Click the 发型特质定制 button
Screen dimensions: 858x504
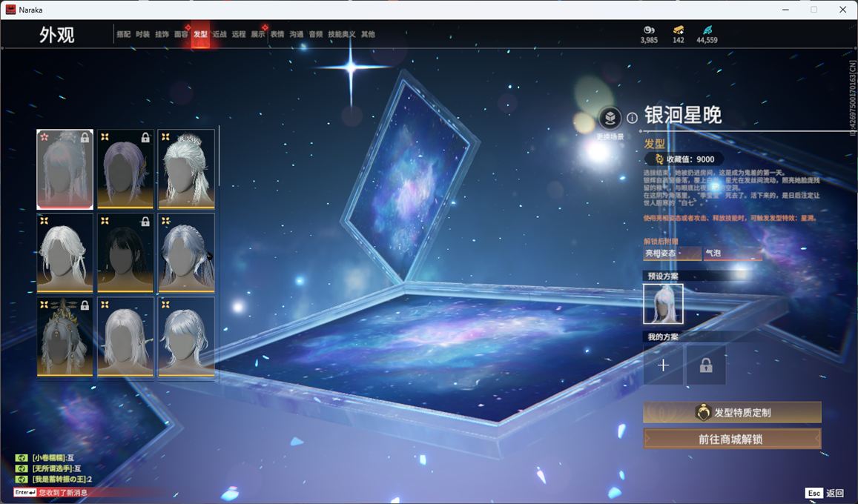point(732,413)
